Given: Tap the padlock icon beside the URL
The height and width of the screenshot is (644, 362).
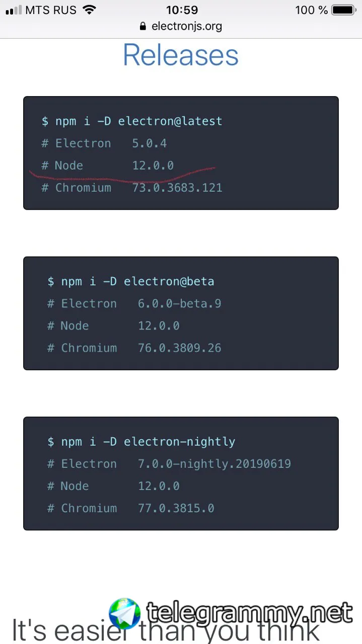Looking at the screenshot, I should (142, 26).
